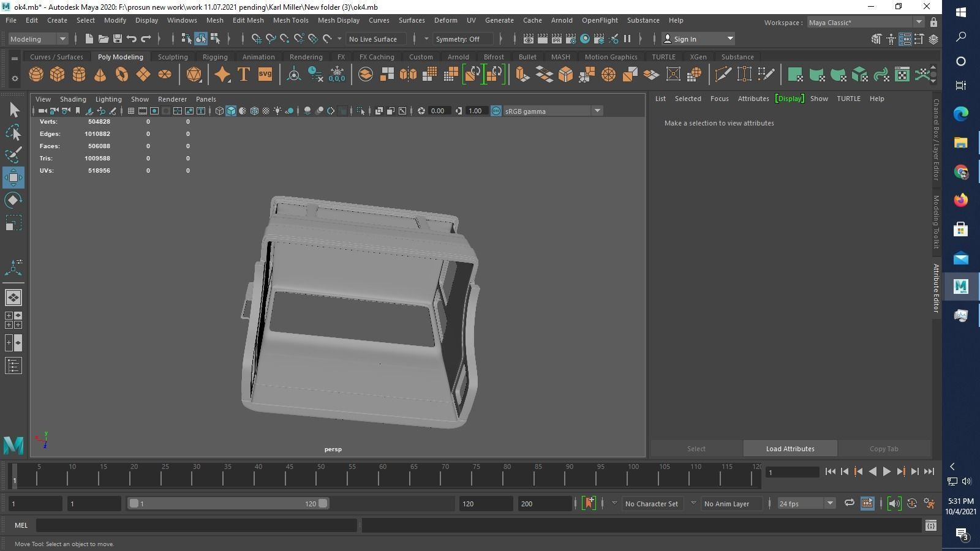Viewport: 980px width, 551px height.
Task: Open the Symmetry Off dropdown
Action: click(463, 39)
